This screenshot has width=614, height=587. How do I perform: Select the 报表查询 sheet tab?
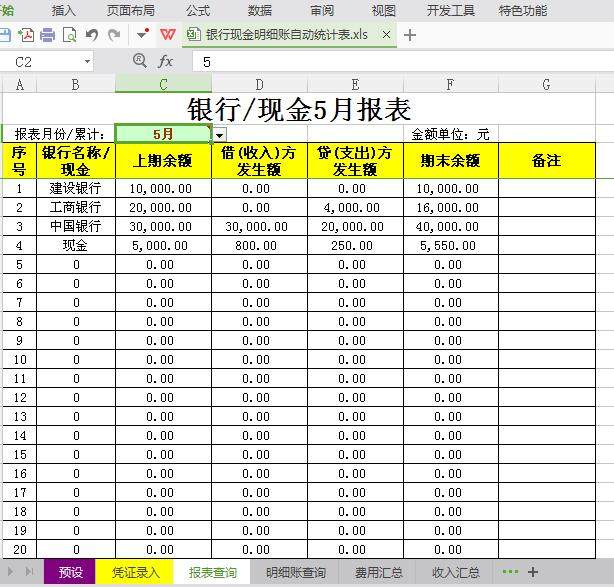pos(212,572)
